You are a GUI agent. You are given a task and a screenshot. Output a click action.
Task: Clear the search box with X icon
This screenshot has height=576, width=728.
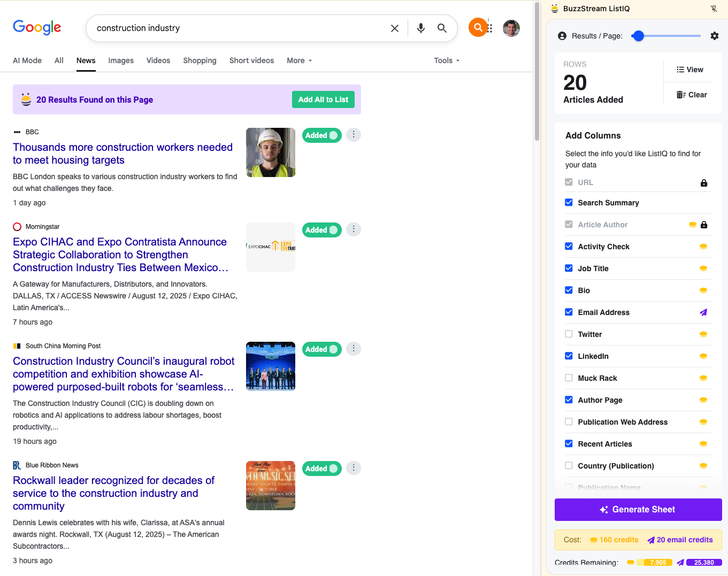point(395,28)
